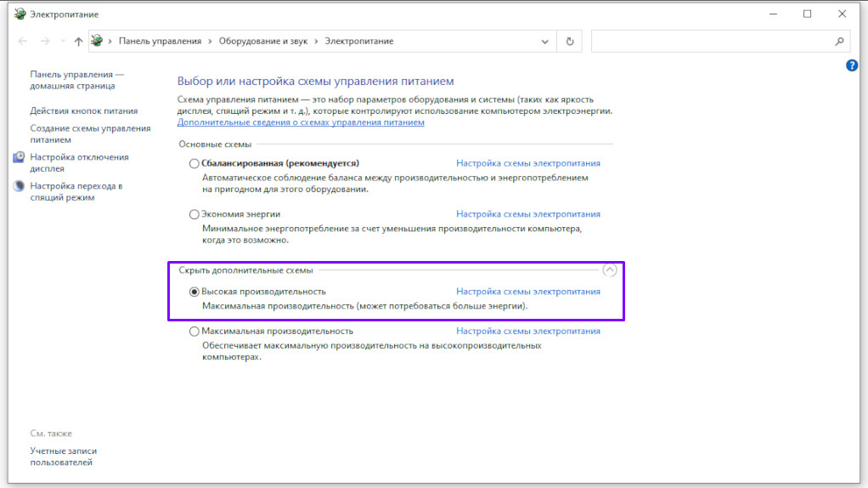Viewport: 868px width, 488px height.
Task: Click the Back navigation arrow
Action: (x=23, y=42)
